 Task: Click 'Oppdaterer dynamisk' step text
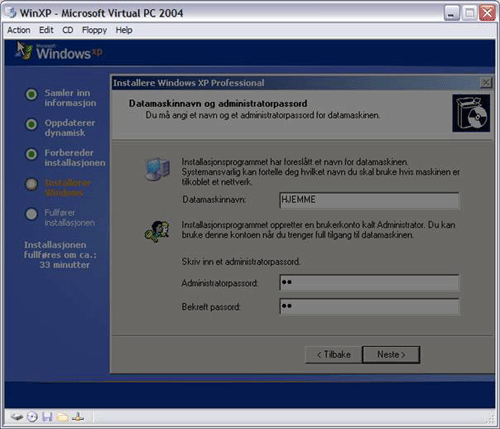(x=70, y=128)
